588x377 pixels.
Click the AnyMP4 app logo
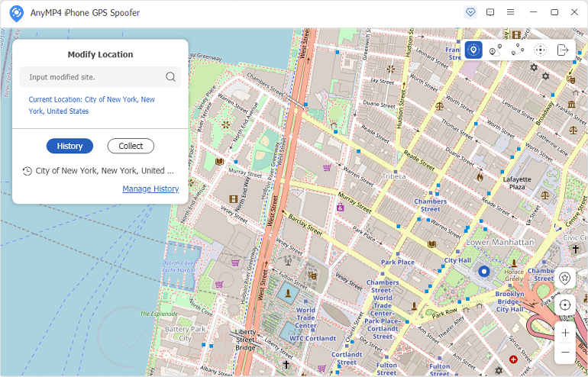(x=17, y=14)
